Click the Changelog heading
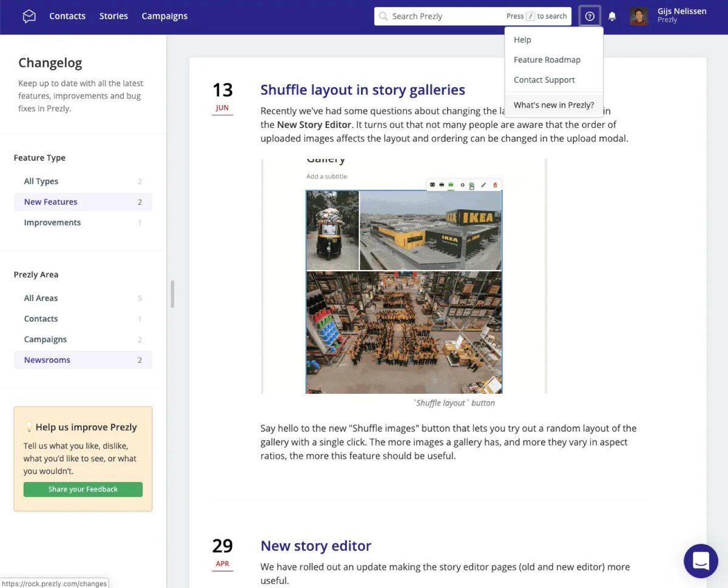728x588 pixels. click(x=50, y=63)
